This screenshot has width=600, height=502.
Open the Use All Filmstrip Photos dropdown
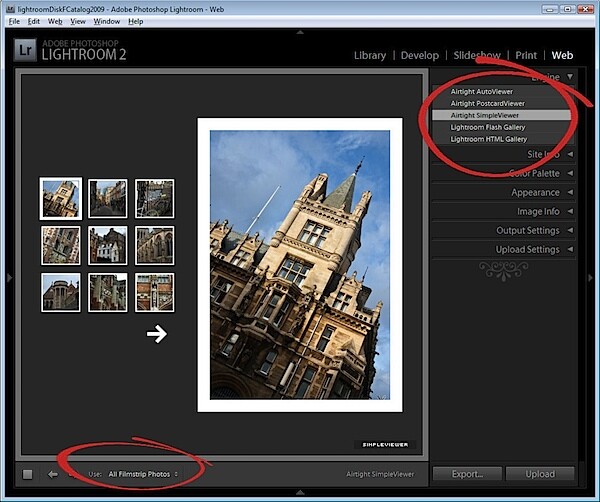click(x=143, y=474)
